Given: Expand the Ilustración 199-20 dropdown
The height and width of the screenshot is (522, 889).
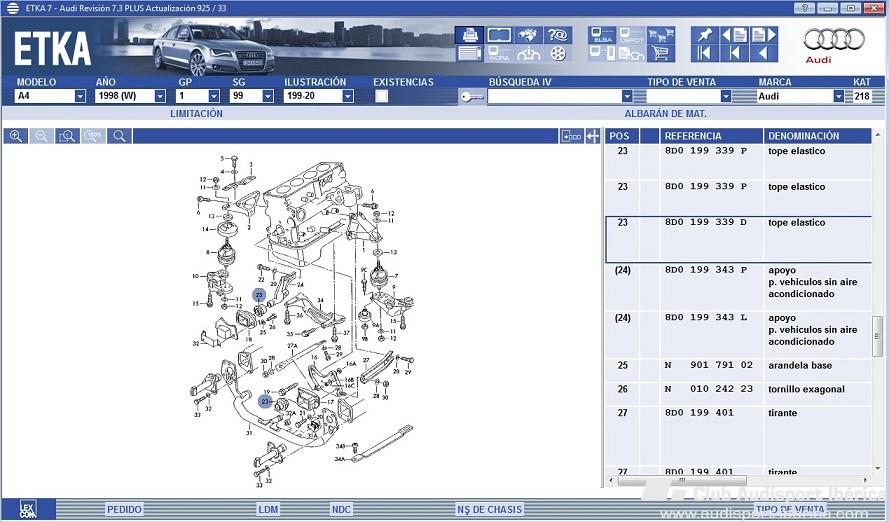Looking at the screenshot, I should (x=348, y=96).
